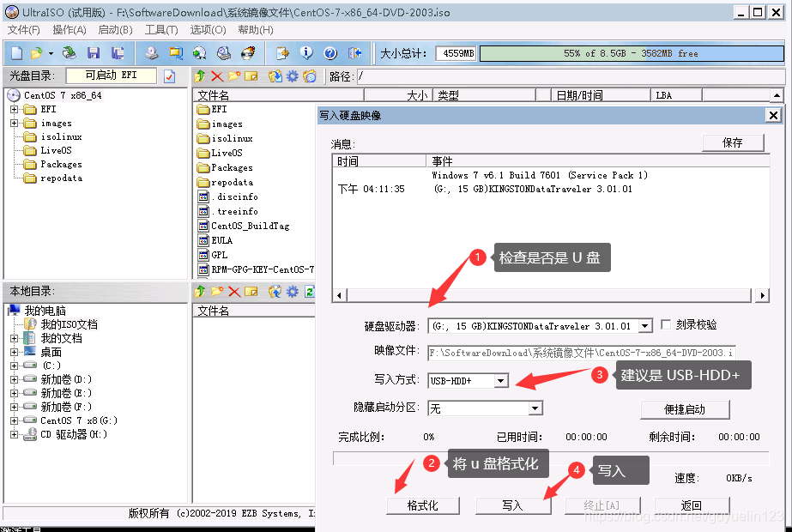792x532 pixels.
Task: Click the 路径 path input field
Action: (x=571, y=76)
